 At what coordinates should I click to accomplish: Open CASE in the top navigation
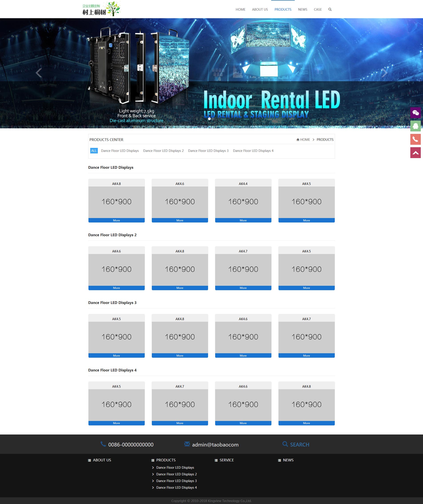pos(318,9)
